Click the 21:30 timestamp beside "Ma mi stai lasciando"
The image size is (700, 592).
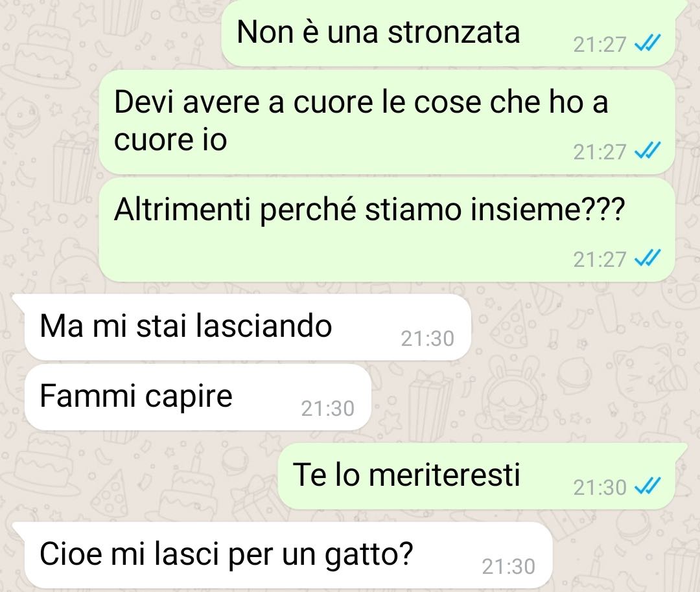coord(427,339)
